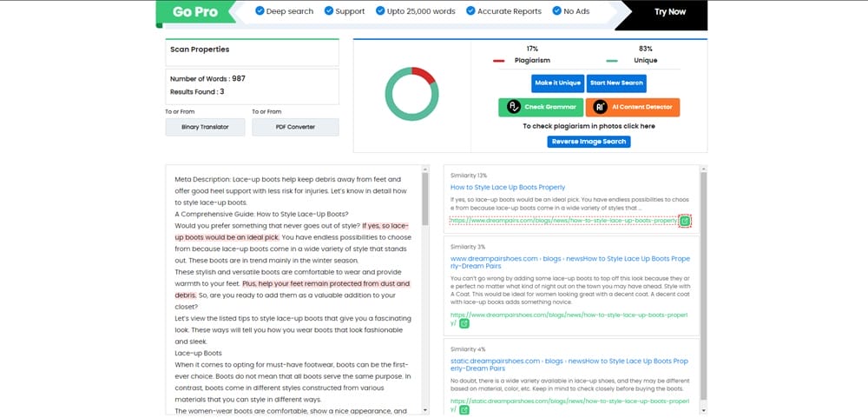Click the Upto 25,000 words checkmark icon

pos(380,10)
